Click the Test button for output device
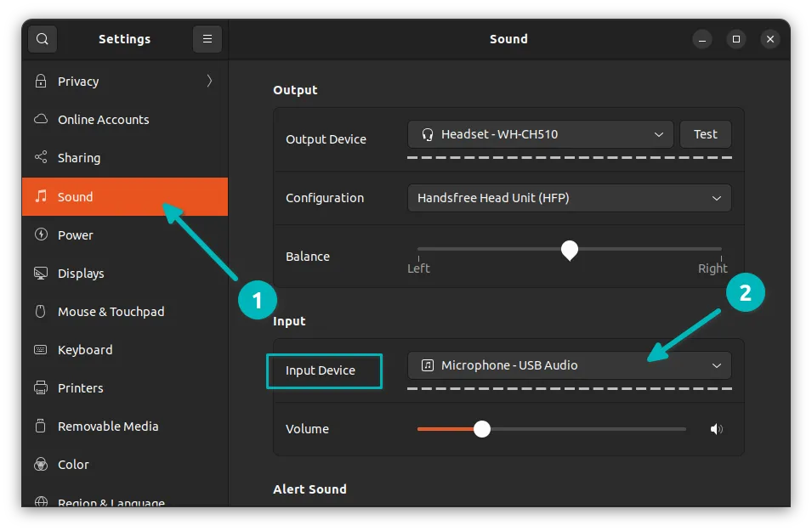Image resolution: width=812 pixels, height=531 pixels. click(x=705, y=133)
